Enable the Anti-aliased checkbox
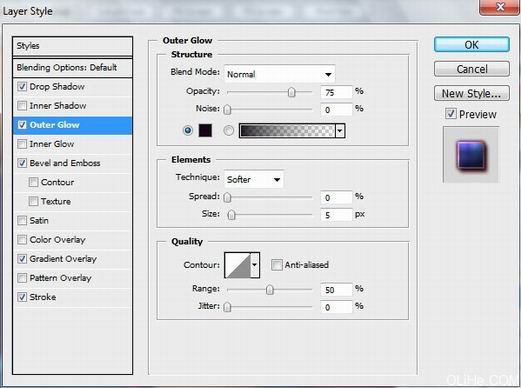 click(x=276, y=265)
